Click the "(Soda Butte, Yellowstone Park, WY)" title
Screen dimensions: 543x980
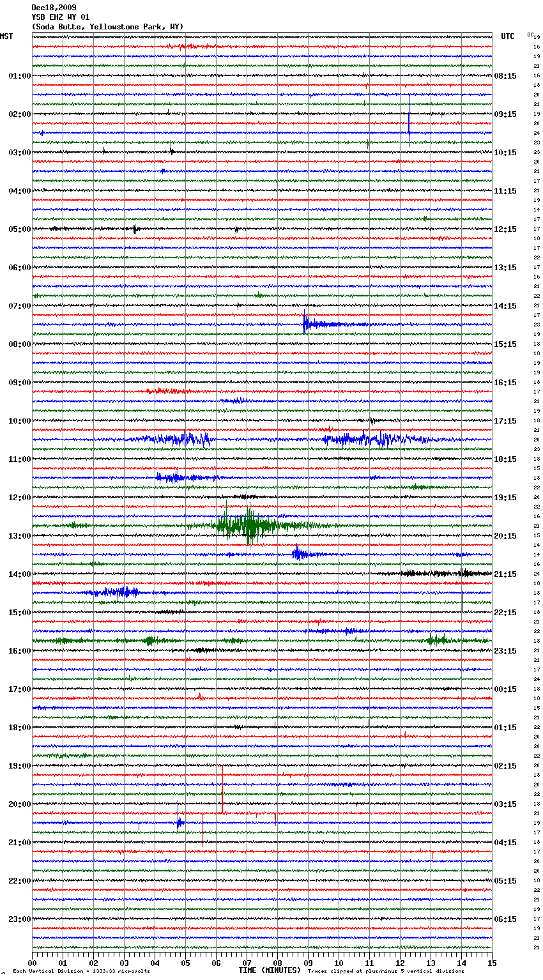(x=107, y=27)
